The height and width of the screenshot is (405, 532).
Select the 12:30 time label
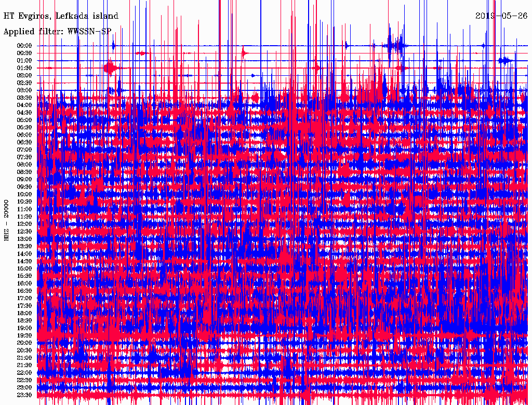[x=24, y=232]
